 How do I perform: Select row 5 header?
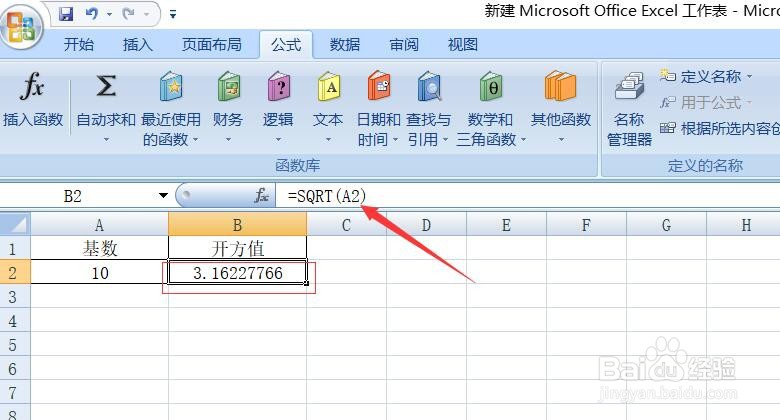pos(15,344)
